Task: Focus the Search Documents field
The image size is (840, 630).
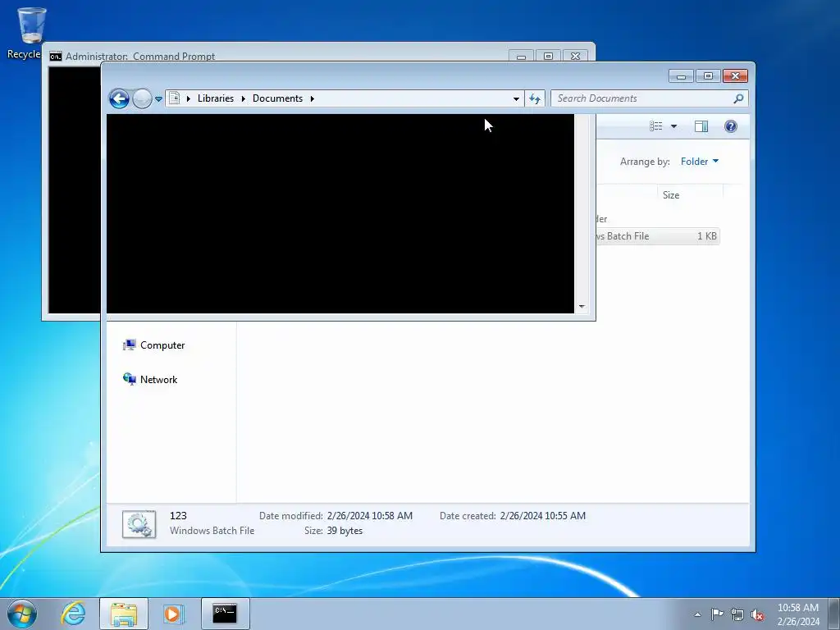Action: (641, 98)
